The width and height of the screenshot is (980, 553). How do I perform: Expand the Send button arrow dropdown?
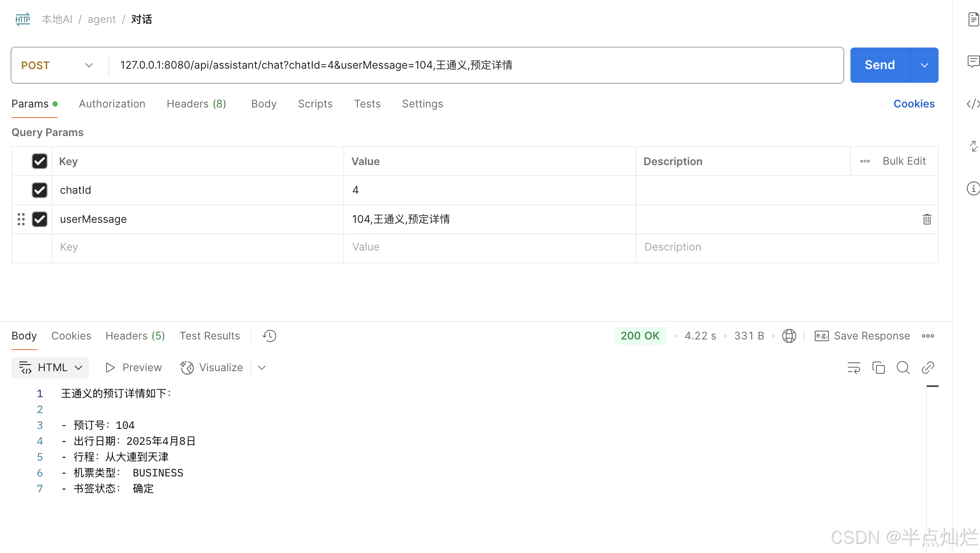tap(924, 65)
